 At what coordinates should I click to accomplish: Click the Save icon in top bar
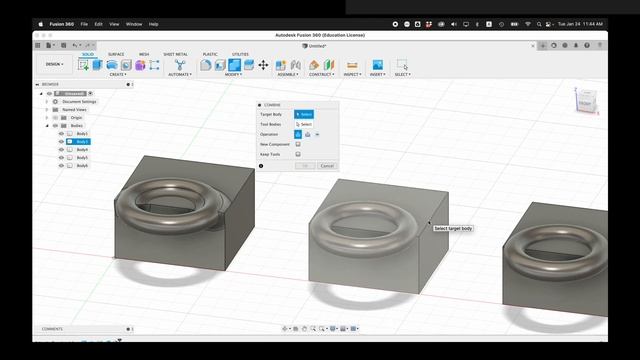(x=64, y=45)
